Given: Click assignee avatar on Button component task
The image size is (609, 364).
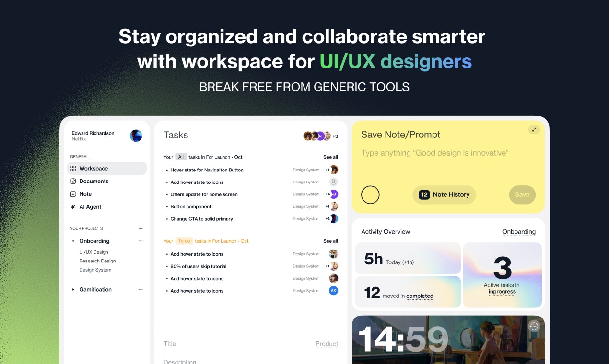Looking at the screenshot, I should (x=334, y=206).
